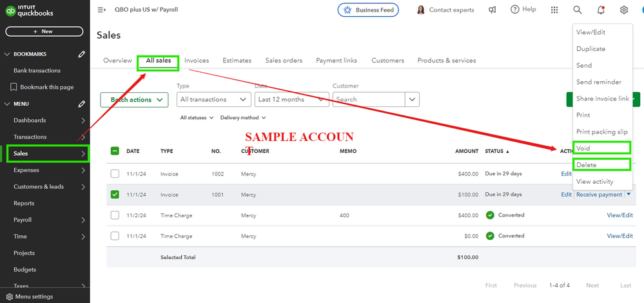Screen dimensions: 644x303
Task: Open the announcements megaphone icon
Action: coord(492,10)
